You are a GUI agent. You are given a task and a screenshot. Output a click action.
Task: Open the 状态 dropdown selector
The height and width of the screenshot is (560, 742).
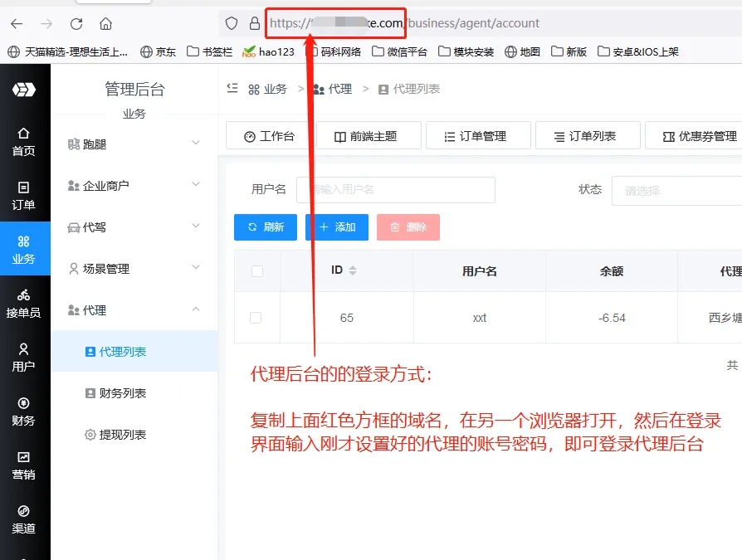click(x=676, y=190)
